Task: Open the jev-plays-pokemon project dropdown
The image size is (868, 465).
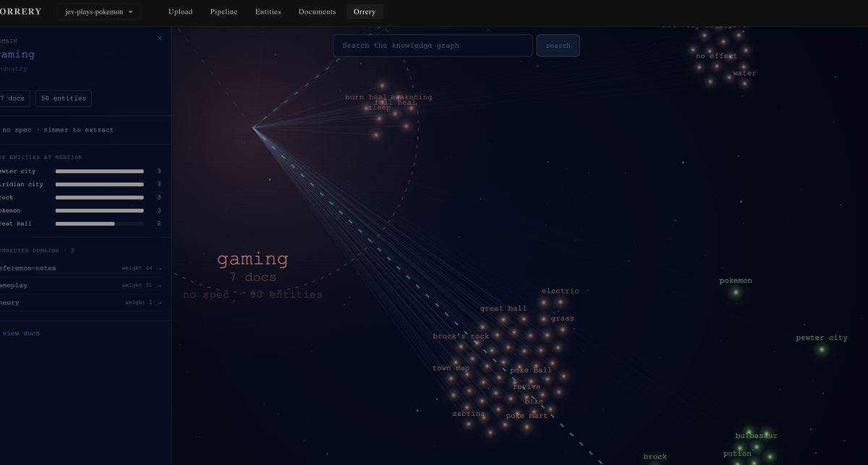Action: coord(99,12)
